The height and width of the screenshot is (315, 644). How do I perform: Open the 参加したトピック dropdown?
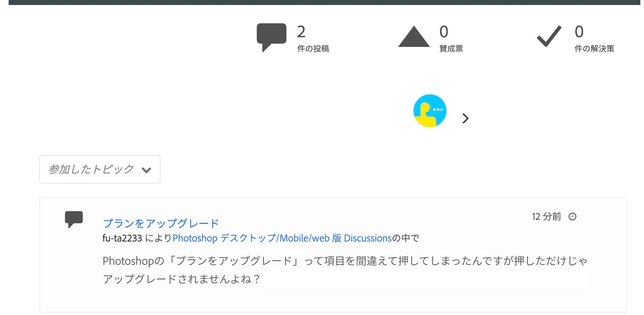100,169
